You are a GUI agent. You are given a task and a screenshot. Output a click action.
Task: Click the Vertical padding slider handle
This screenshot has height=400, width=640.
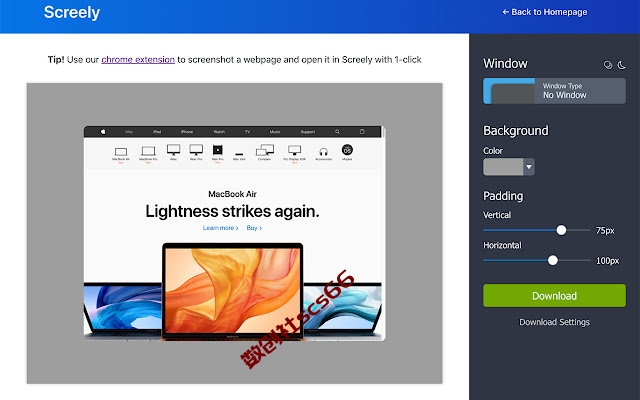click(x=561, y=230)
